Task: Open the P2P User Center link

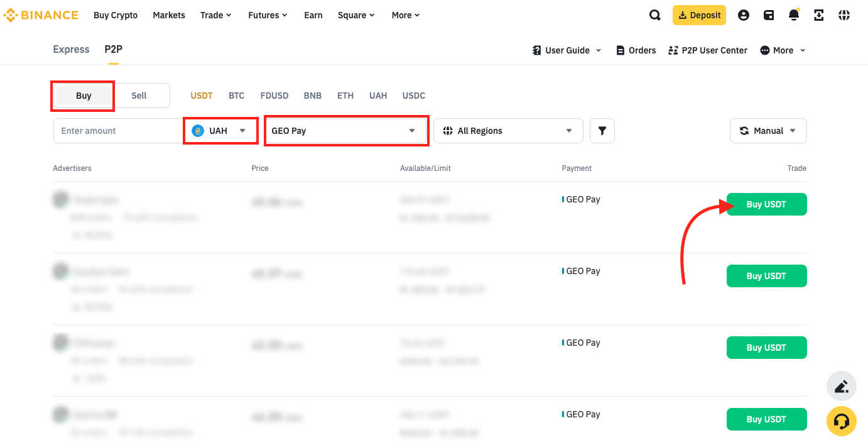Action: [x=708, y=50]
